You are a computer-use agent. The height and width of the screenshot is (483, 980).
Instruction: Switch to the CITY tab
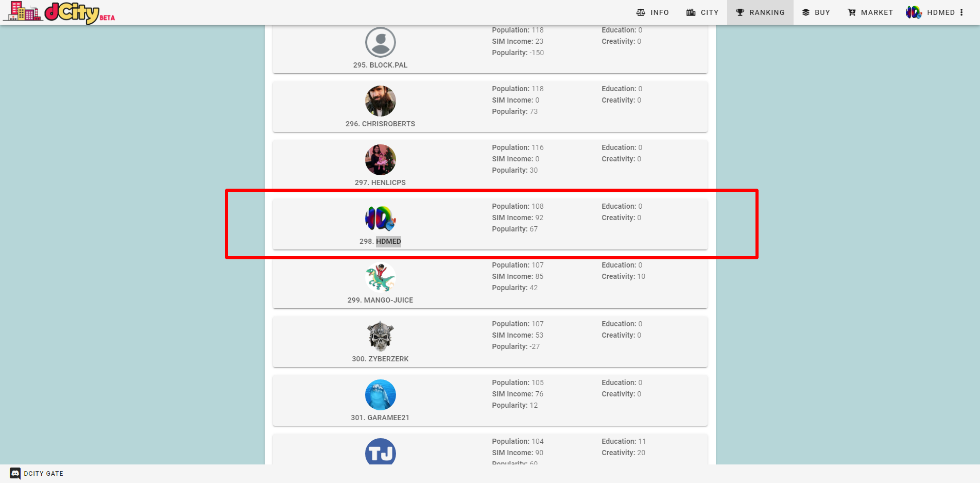pos(702,12)
